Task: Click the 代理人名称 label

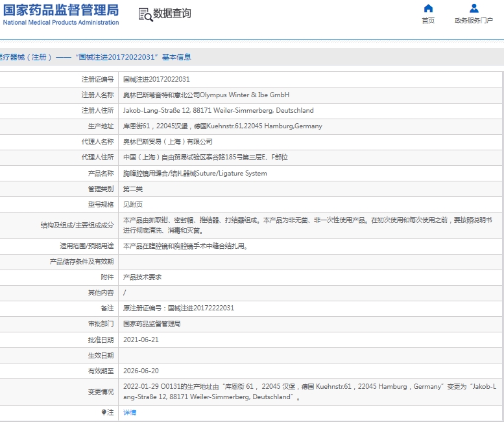Action: [x=97, y=142]
